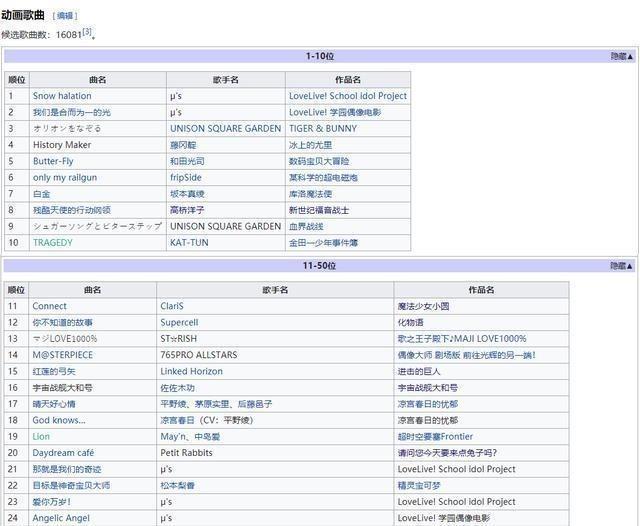Collapse the 1-10位 table with 隐藏

tap(621, 56)
